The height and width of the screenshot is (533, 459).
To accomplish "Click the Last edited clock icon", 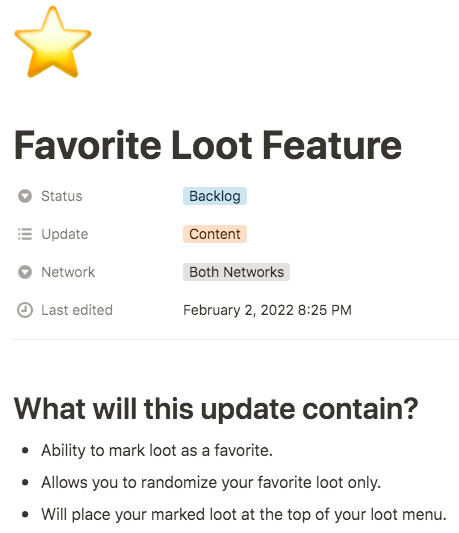I will click(25, 310).
